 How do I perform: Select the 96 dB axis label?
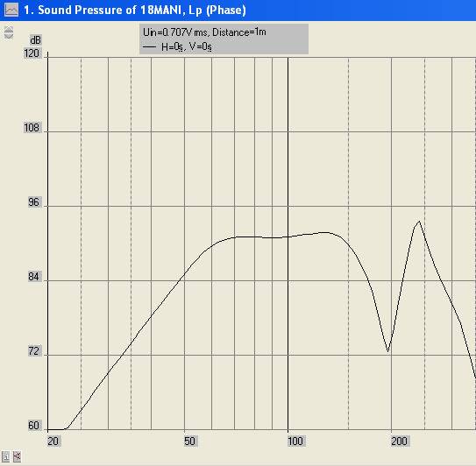[x=33, y=202]
